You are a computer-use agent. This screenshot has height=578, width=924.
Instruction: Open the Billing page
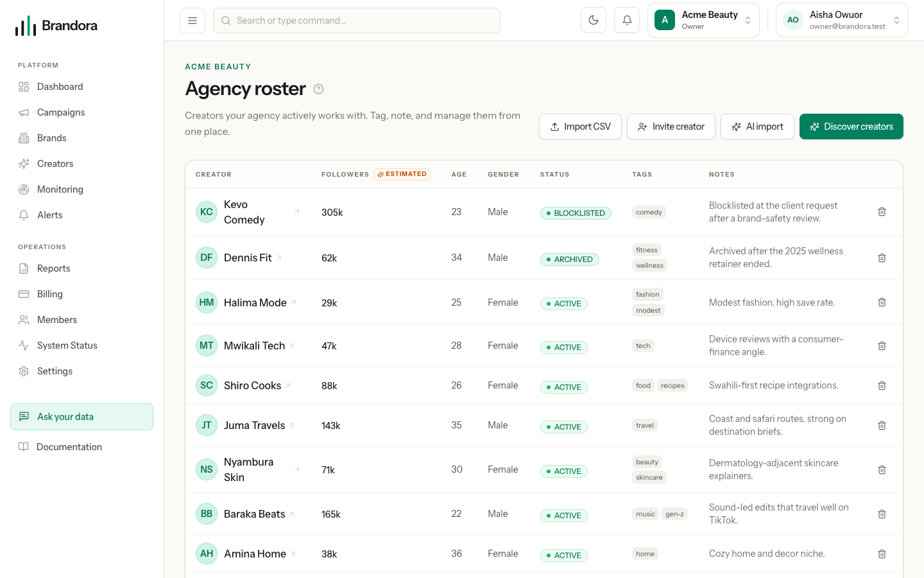tap(81, 294)
